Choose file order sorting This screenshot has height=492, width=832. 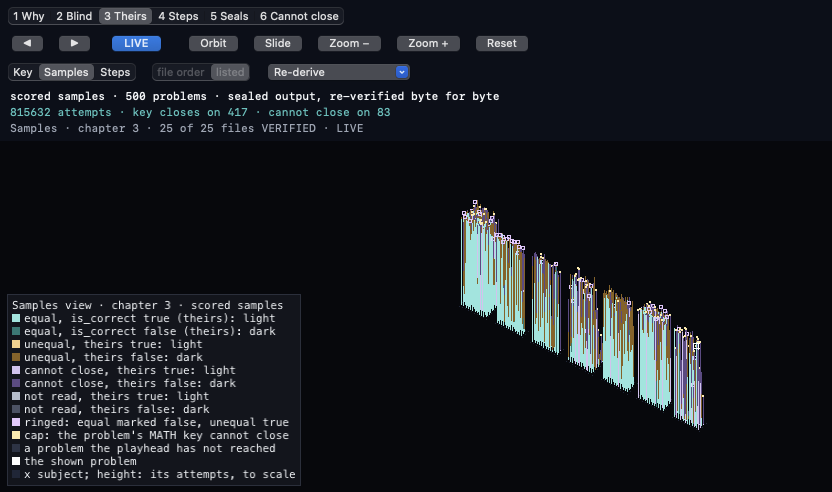point(181,72)
